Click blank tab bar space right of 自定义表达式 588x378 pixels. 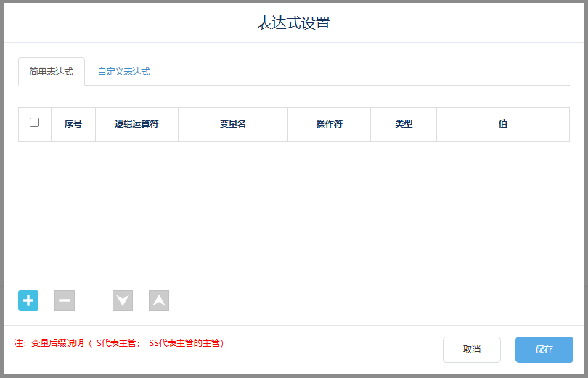pyautogui.click(x=363, y=72)
